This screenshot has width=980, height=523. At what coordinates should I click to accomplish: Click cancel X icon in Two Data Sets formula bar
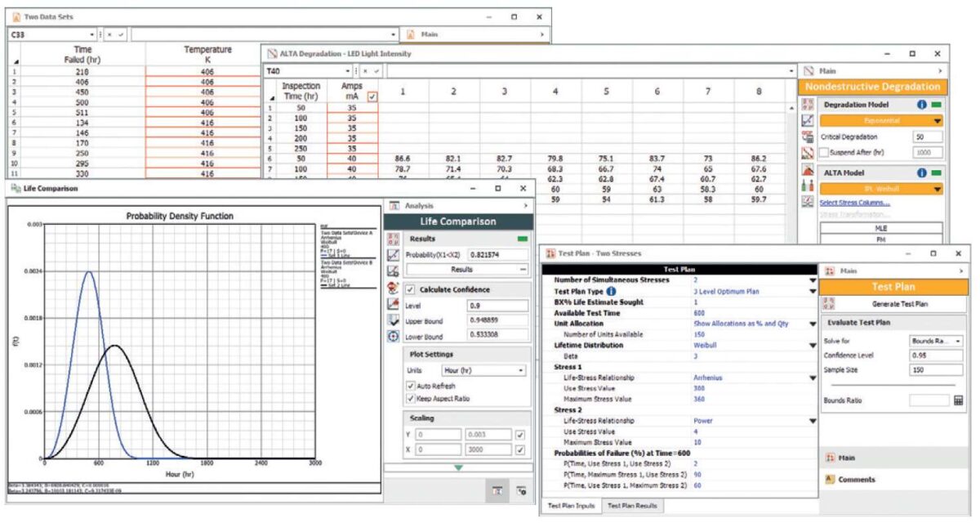pyautogui.click(x=110, y=35)
